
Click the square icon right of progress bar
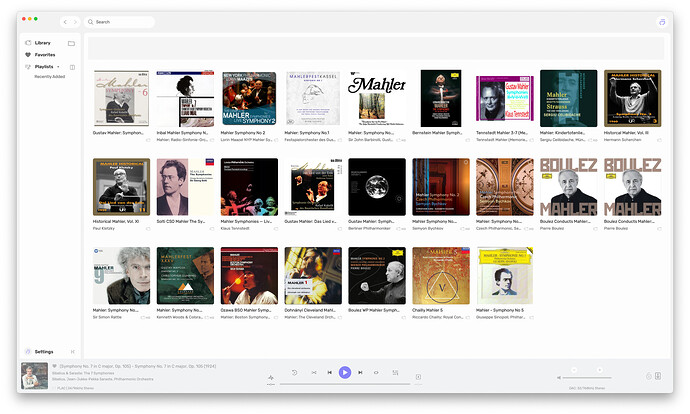[x=418, y=377]
